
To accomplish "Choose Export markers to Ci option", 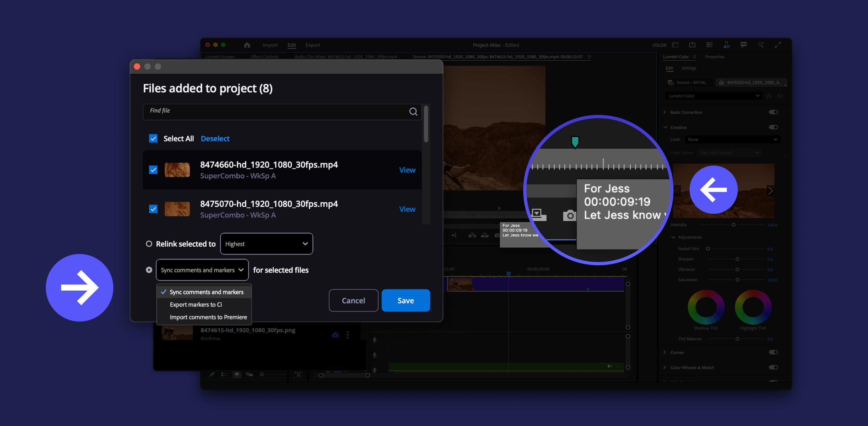I will 196,305.
